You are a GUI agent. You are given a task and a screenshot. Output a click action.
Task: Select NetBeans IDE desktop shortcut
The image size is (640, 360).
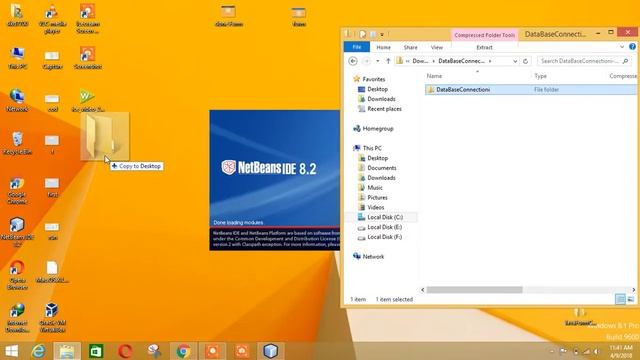(x=17, y=232)
